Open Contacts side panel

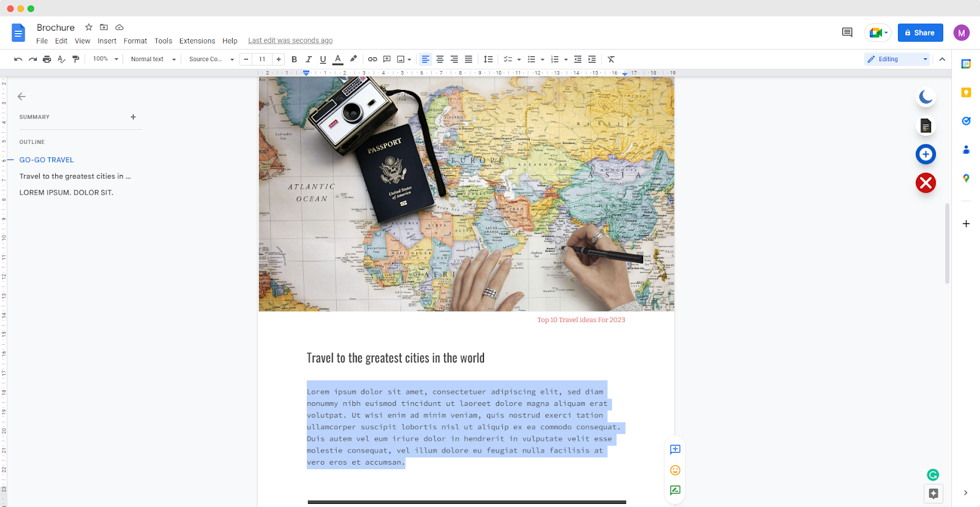(x=966, y=149)
